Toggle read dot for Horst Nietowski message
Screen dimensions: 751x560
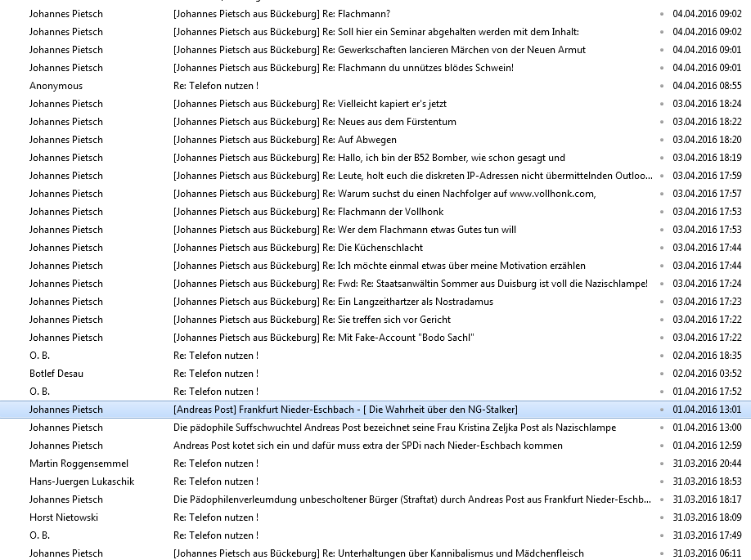pos(662,517)
